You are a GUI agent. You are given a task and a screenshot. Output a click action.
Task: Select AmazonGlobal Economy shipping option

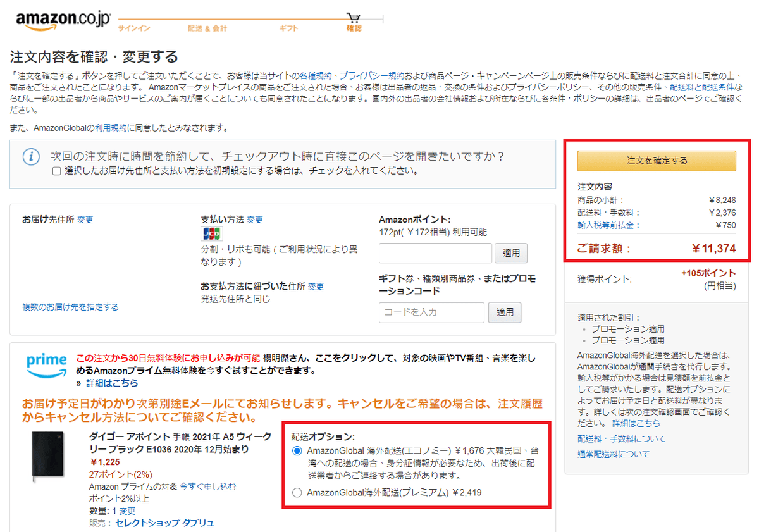pos(297,451)
